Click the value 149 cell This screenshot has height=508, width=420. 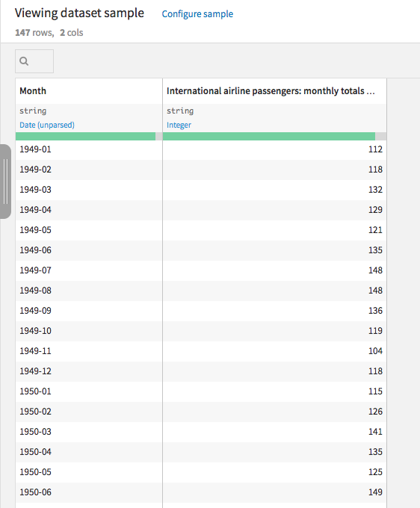[274, 492]
